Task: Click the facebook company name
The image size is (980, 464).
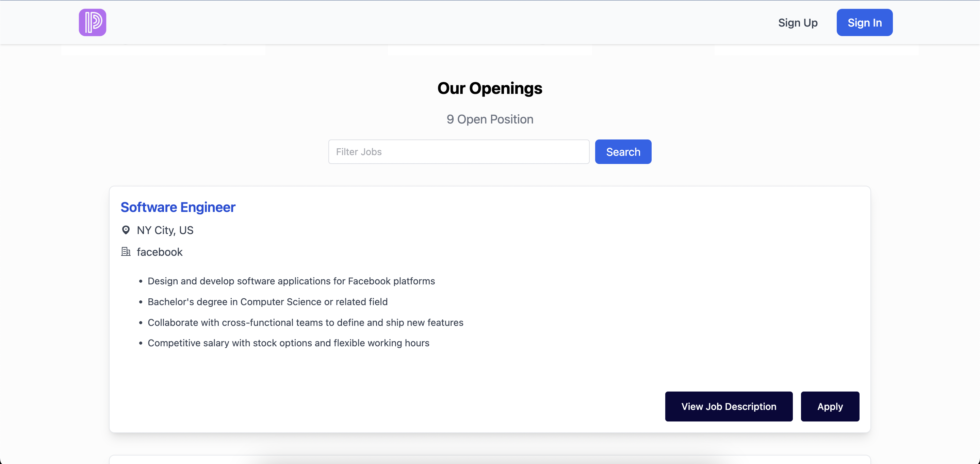Action: pyautogui.click(x=160, y=252)
